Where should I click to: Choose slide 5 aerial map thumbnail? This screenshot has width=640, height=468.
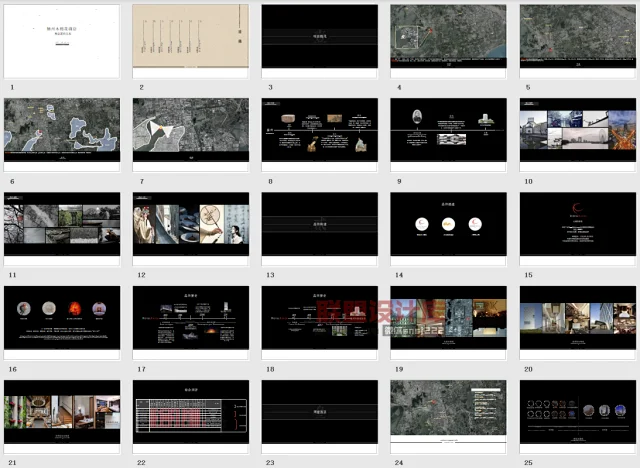coord(577,37)
